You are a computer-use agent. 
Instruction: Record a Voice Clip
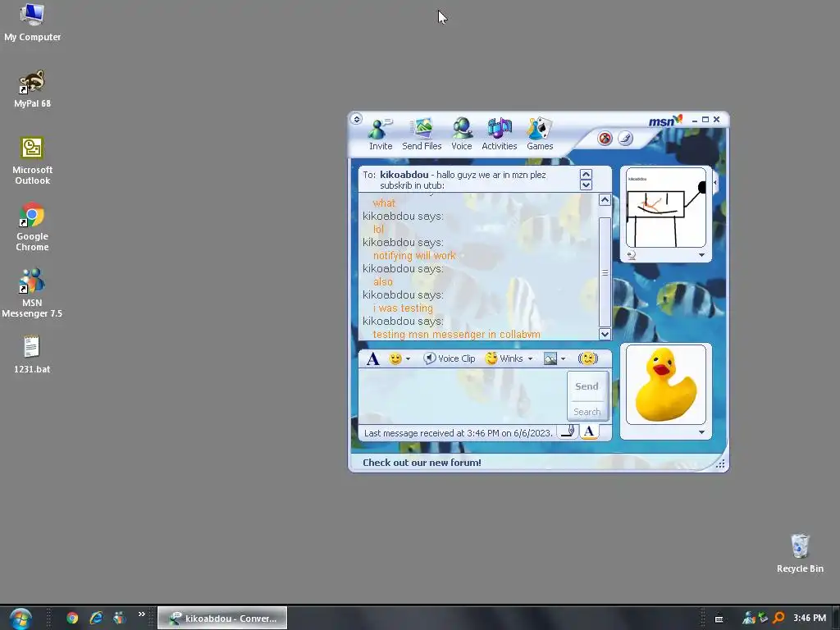pos(450,358)
